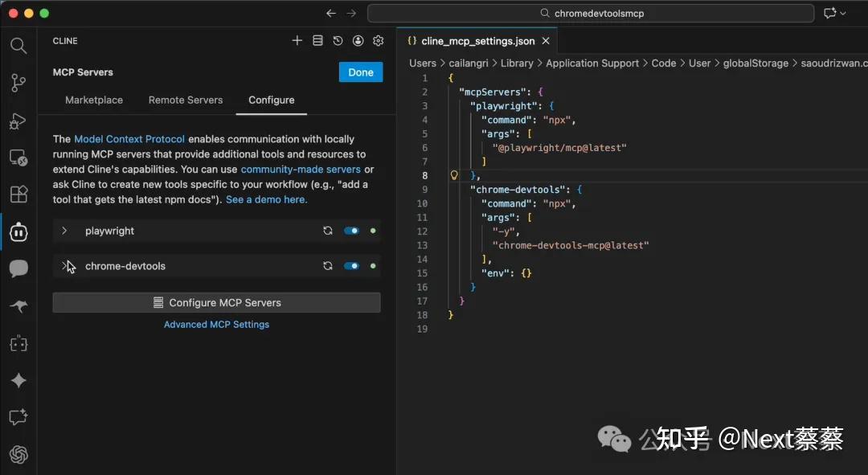
Task: Open the Extensions view in activity bar
Action: tap(18, 195)
